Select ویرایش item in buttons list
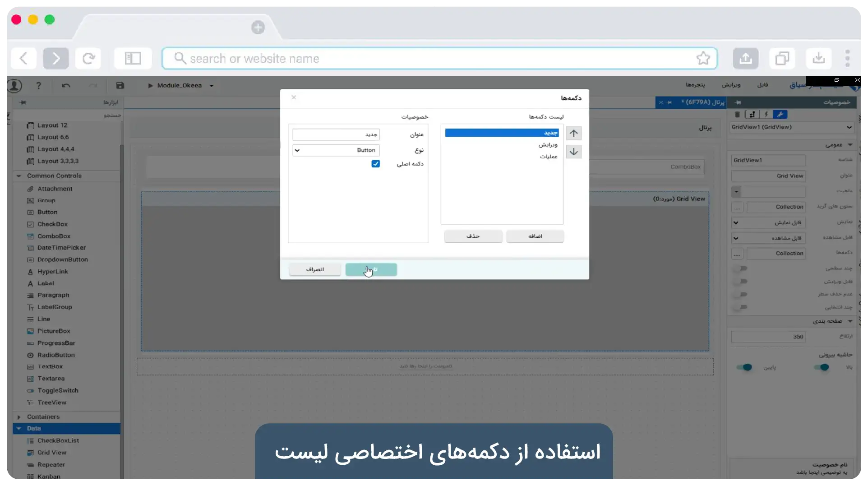 (548, 145)
